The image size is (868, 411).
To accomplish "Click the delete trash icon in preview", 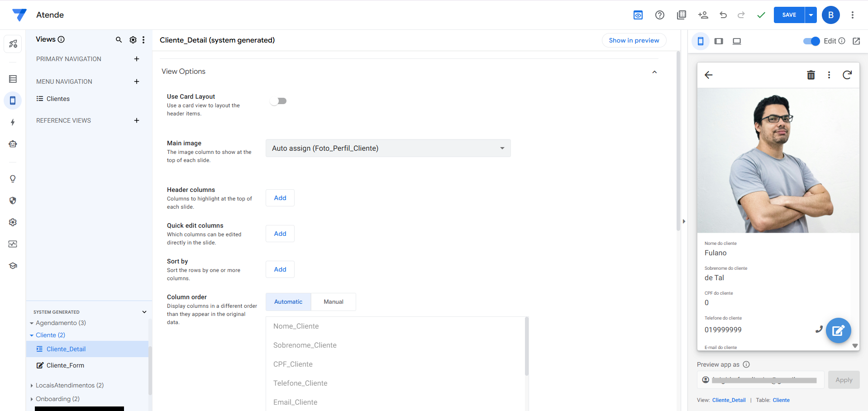I will pyautogui.click(x=811, y=75).
